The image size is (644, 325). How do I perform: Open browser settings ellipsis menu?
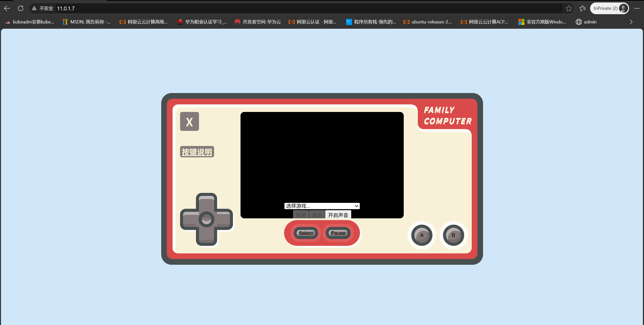(637, 8)
